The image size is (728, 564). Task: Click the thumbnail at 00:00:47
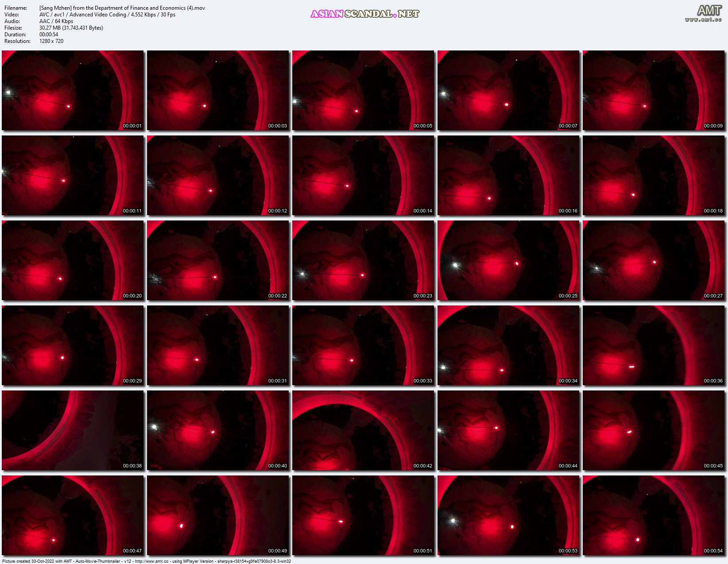coord(73,515)
